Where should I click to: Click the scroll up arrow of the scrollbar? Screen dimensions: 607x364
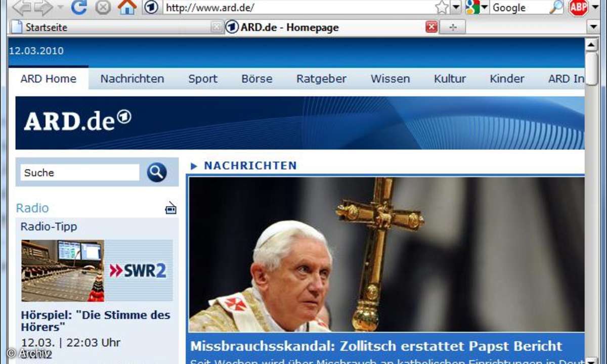[x=591, y=44]
